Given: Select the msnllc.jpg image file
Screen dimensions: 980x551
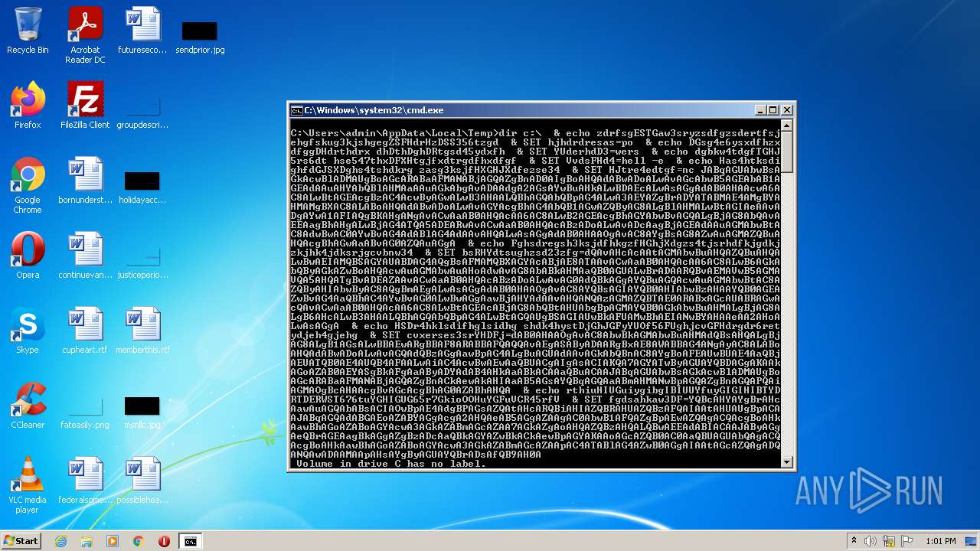Looking at the screenshot, I should (x=142, y=412).
